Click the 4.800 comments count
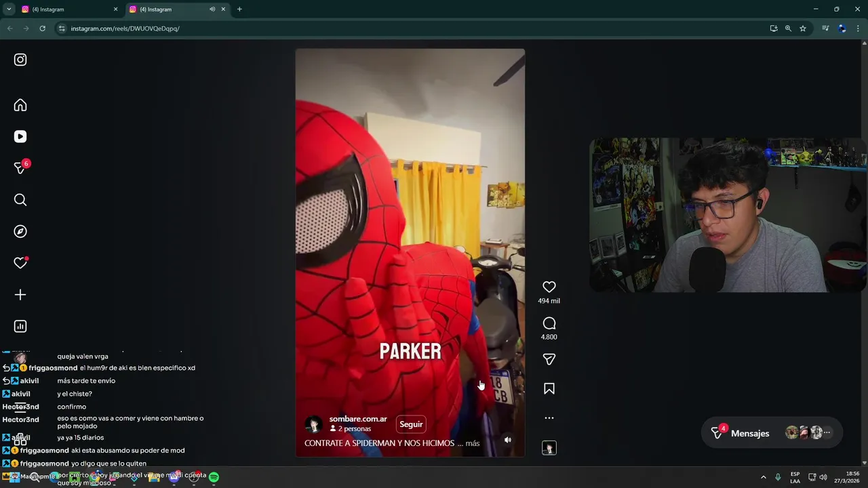 549,337
